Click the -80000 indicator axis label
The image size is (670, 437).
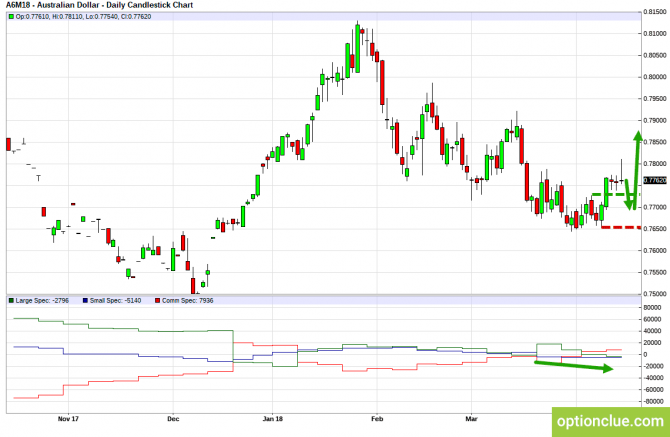[x=653, y=402]
